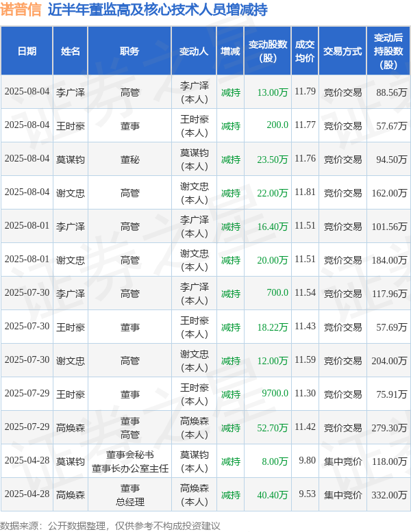This screenshot has width=411, height=532.
Task: Click the 204.00万 holdings value
Action: pos(389,361)
